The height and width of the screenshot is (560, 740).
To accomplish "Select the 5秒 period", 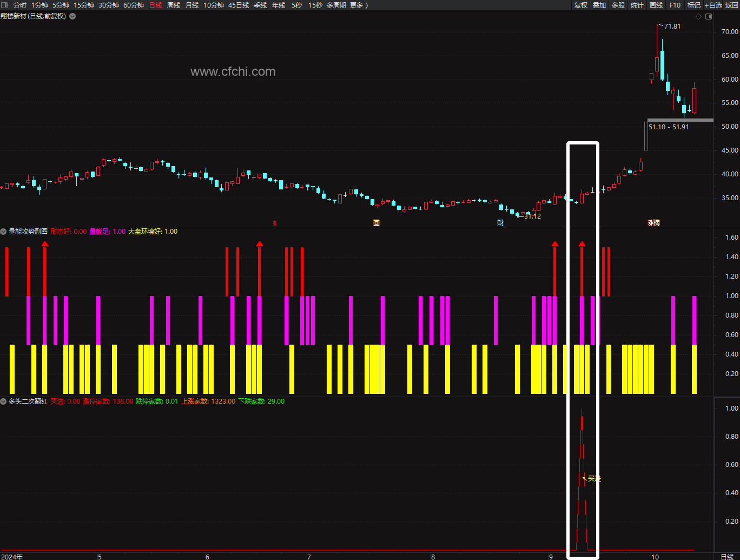I will click(296, 5).
